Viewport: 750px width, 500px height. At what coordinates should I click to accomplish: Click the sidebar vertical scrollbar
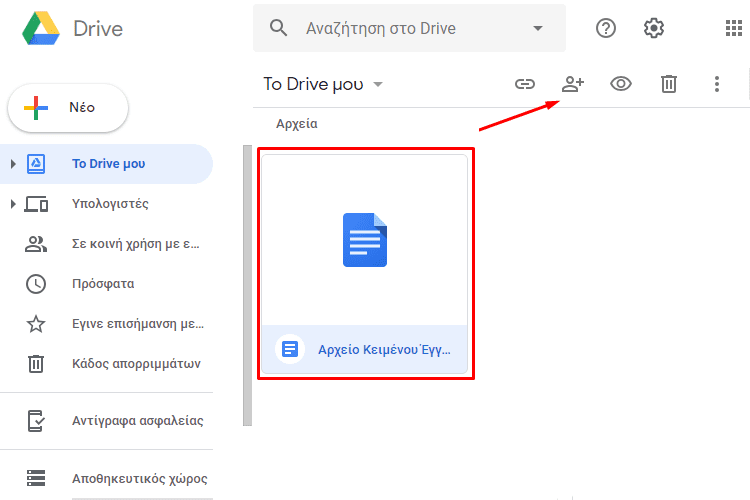pyautogui.click(x=247, y=285)
